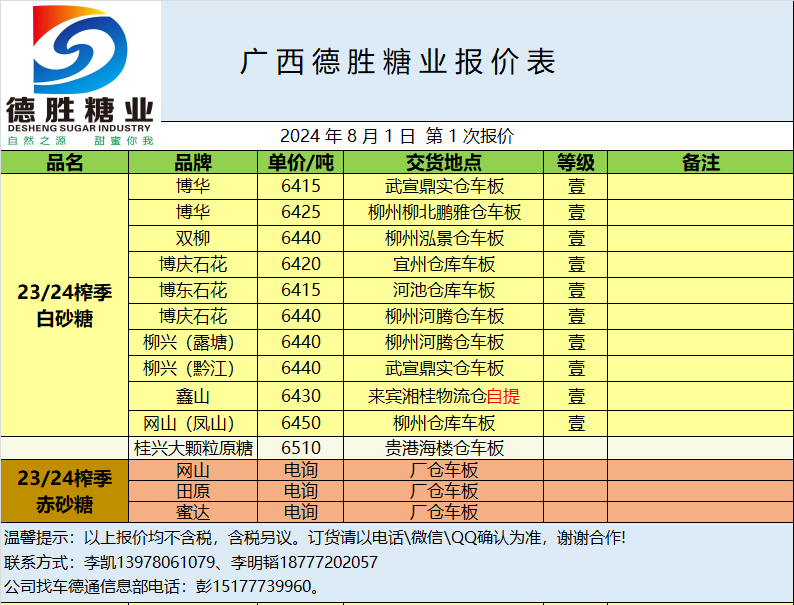794x605 pixels.
Task: Click the 桂兴大颗粒原糖 cell
Action: [193, 448]
